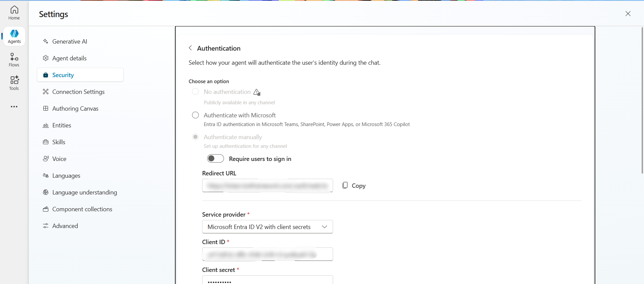The height and width of the screenshot is (284, 644).
Task: Click the Security lock icon
Action: 46,75
